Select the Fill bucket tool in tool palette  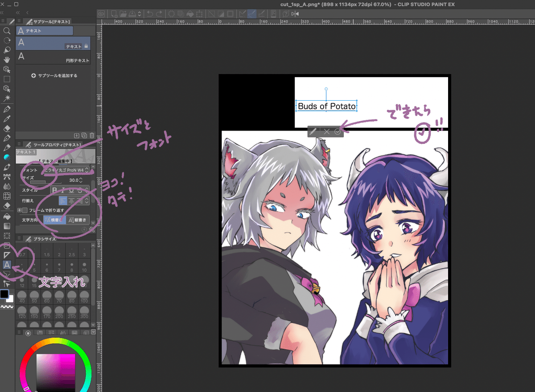[7, 216]
